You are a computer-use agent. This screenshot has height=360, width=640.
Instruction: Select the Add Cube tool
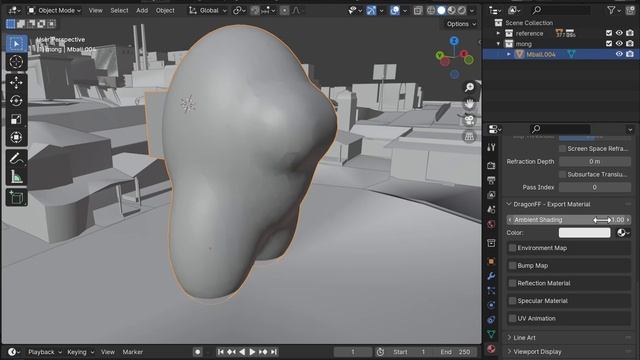(x=16, y=198)
